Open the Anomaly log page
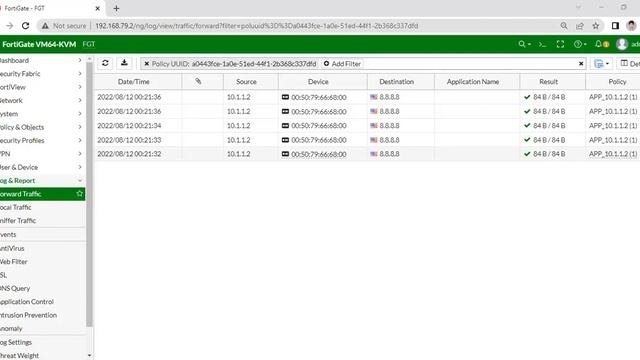 pyautogui.click(x=42, y=328)
